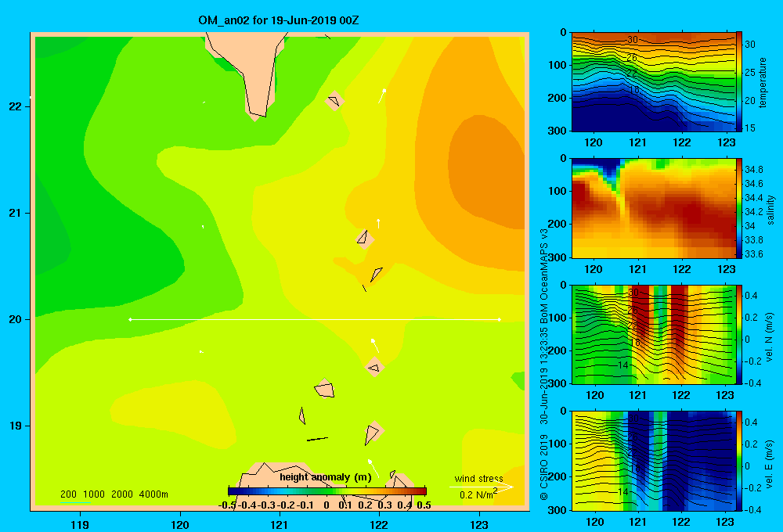The image size is (783, 532).
Task: Click the salinity colorbar scale
Action: (739, 208)
